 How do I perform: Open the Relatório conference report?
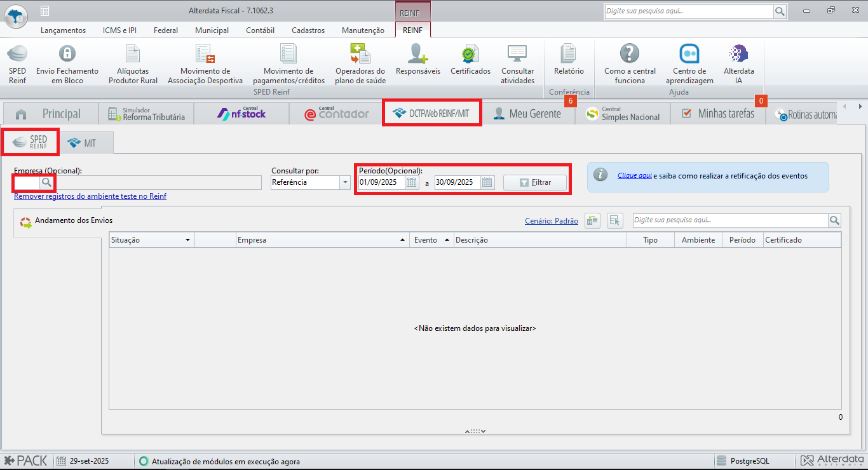(x=569, y=60)
